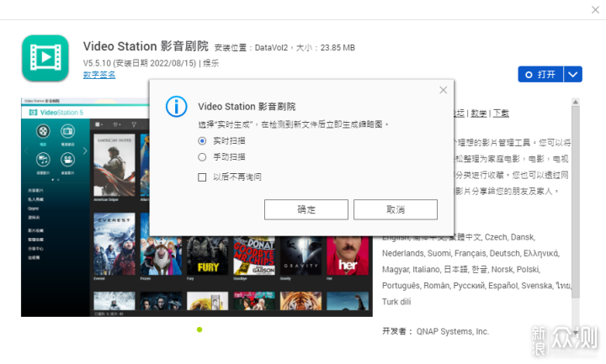Click the Gravity poster thumbnail

300,256
